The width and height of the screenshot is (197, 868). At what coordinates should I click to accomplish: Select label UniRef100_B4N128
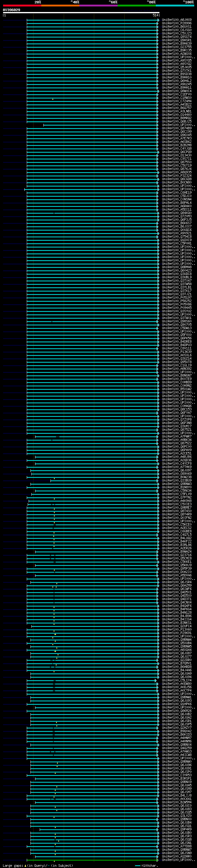177,612
